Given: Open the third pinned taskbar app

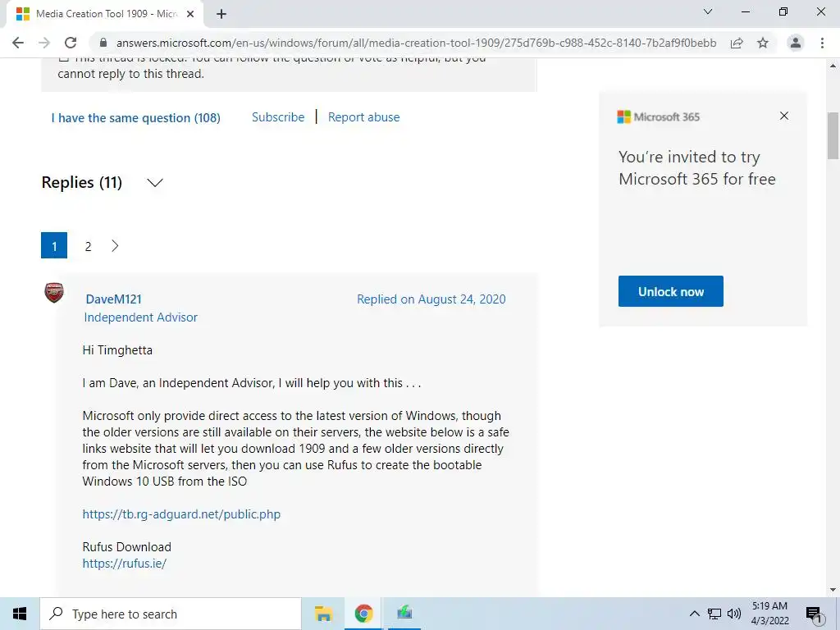Looking at the screenshot, I should click(x=404, y=614).
